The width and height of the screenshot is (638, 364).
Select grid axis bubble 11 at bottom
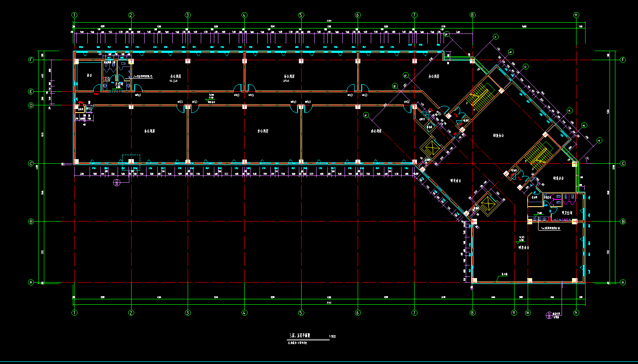[576, 312]
